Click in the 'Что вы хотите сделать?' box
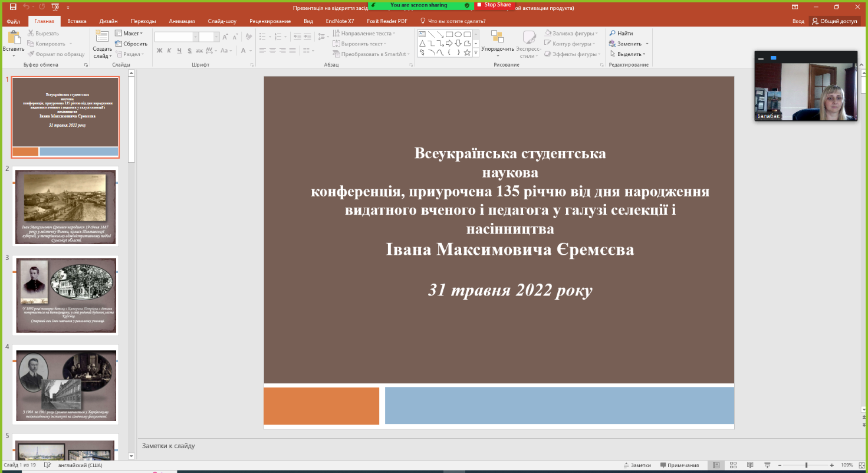 [x=453, y=21]
